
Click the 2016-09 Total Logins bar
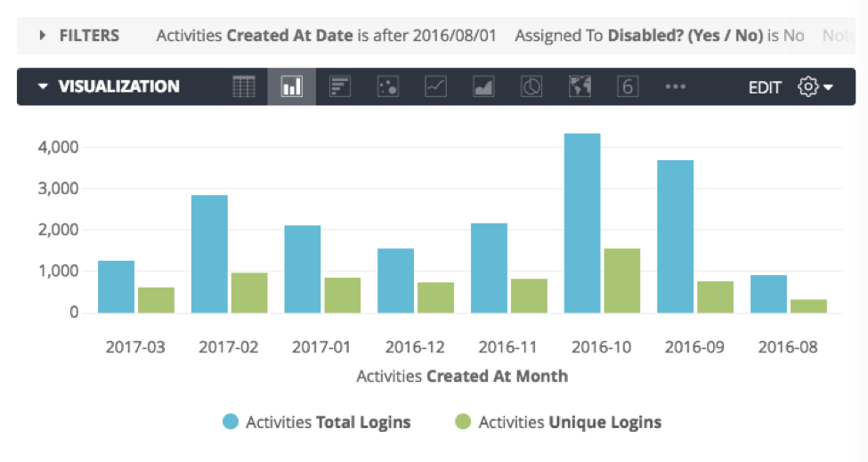pyautogui.click(x=676, y=237)
